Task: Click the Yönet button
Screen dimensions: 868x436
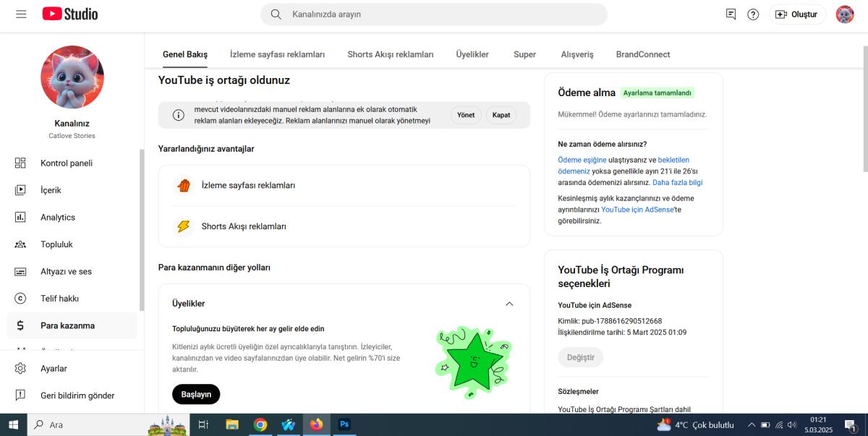Action: coord(466,115)
